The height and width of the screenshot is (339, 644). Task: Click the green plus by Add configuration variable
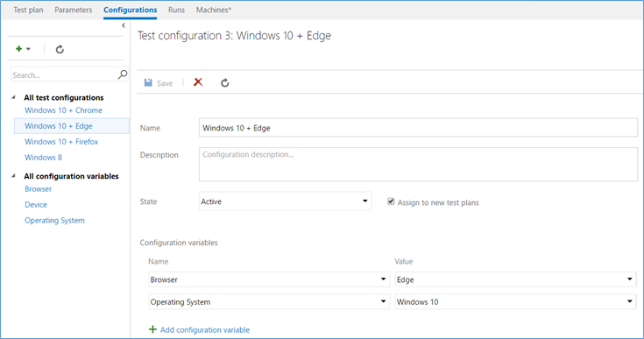coord(152,329)
